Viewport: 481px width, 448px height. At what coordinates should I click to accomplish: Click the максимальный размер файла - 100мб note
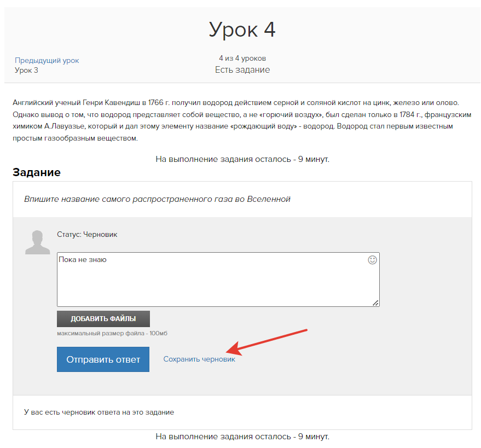112,333
